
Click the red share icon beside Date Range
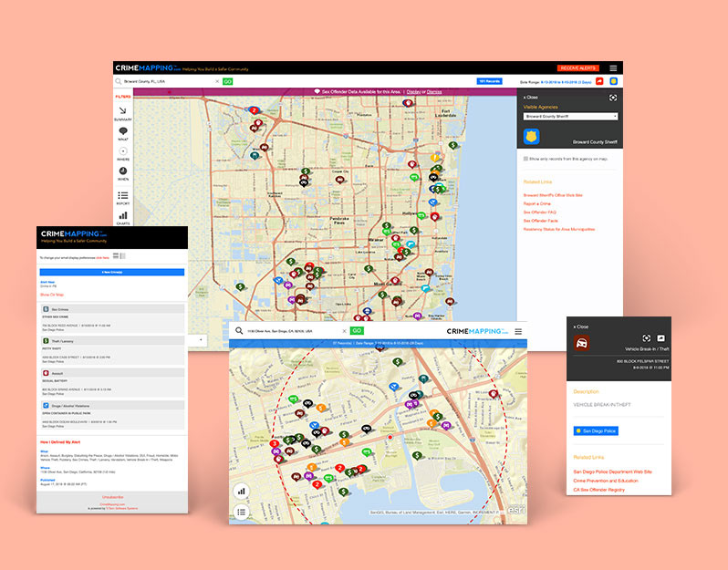point(599,81)
